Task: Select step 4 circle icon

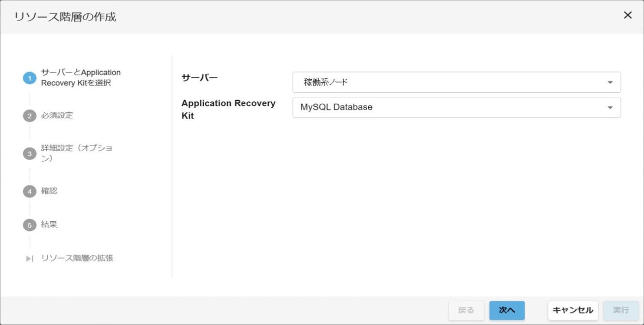Action: (30, 191)
